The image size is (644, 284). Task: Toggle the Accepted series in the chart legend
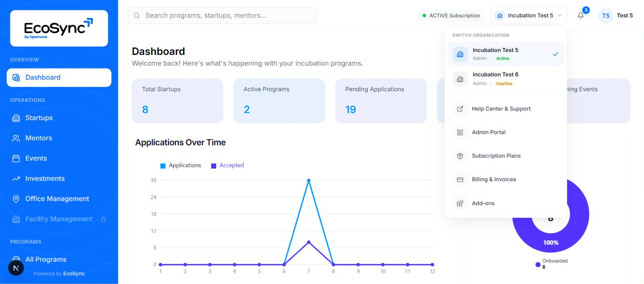[x=227, y=166]
